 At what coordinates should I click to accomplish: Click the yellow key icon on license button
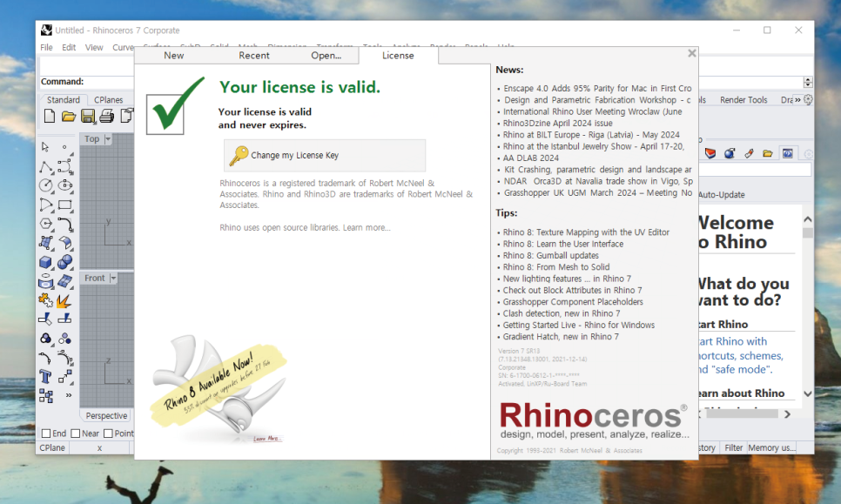click(x=239, y=156)
